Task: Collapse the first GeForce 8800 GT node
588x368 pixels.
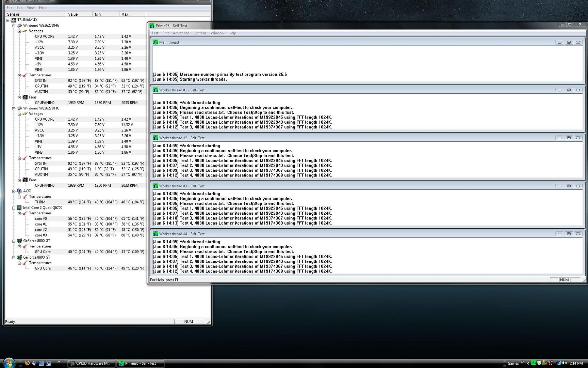Action: 14,241
